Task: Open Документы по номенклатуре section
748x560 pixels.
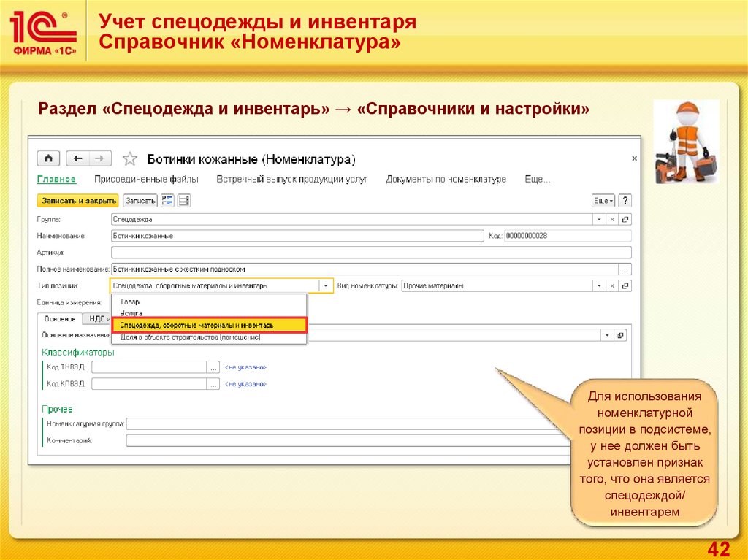Action: coord(446,179)
